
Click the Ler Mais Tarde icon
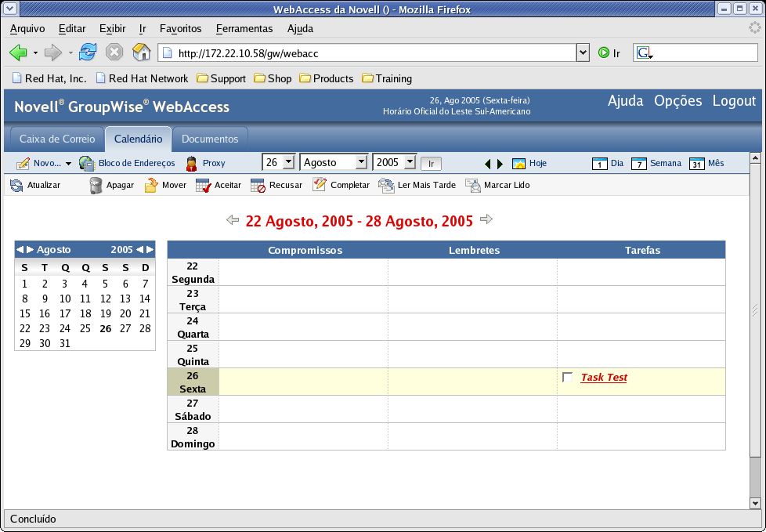(386, 186)
